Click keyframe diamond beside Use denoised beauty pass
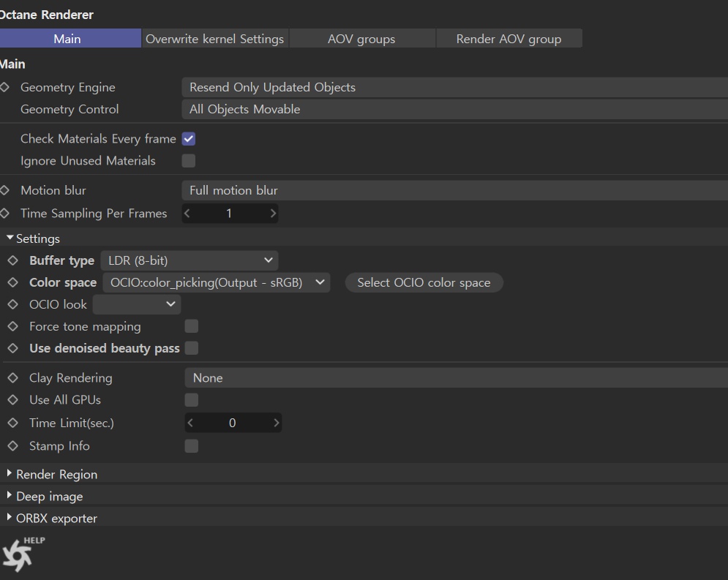The height and width of the screenshot is (580, 728). (x=13, y=348)
